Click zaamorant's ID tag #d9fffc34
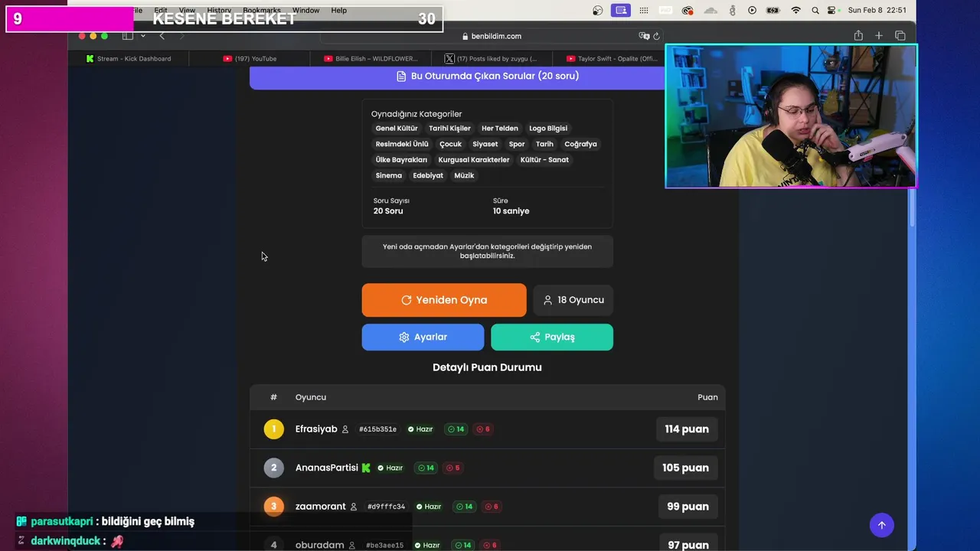Screen dimensions: 980x551 [386, 507]
